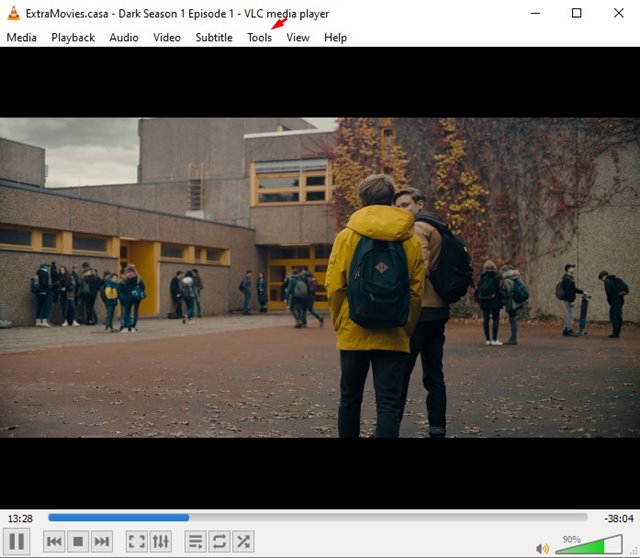The image size is (640, 558).
Task: Adjust volume slider at 90%
Action: 589,545
